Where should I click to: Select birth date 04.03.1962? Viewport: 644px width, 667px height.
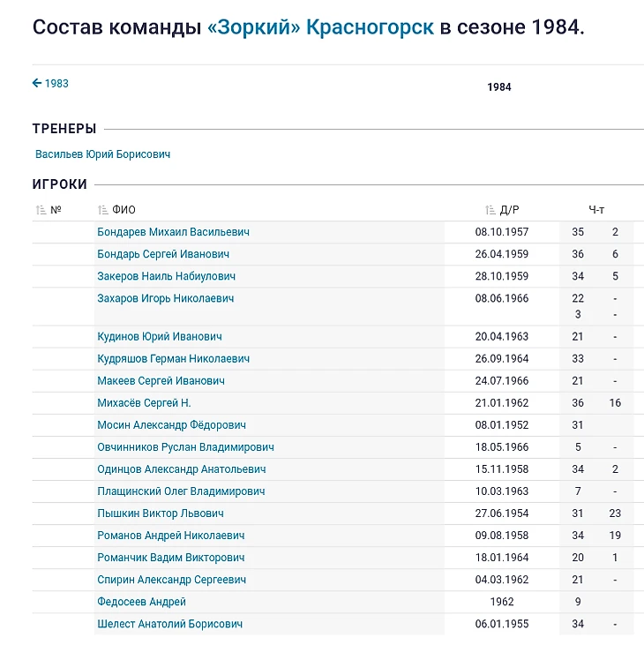[x=502, y=580]
